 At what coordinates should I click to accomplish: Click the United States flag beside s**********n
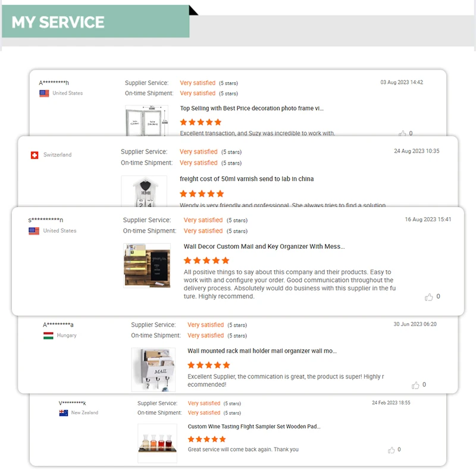[x=34, y=231]
